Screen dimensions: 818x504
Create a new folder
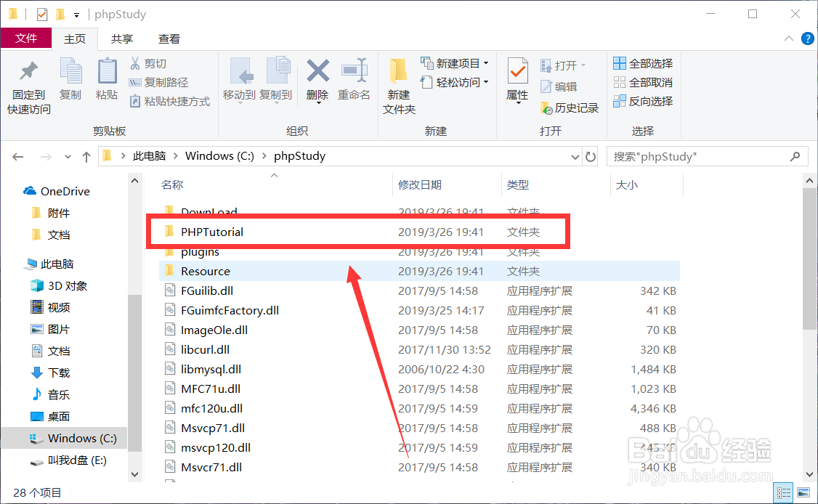[x=399, y=86]
